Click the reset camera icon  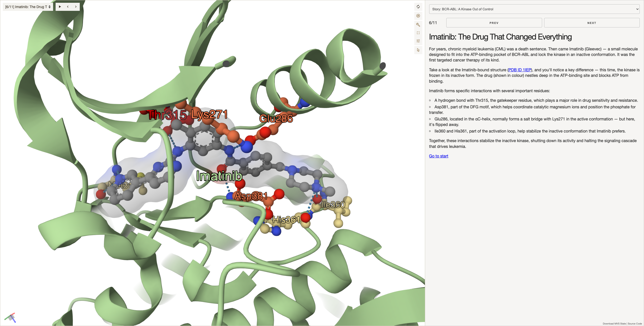[x=418, y=7]
